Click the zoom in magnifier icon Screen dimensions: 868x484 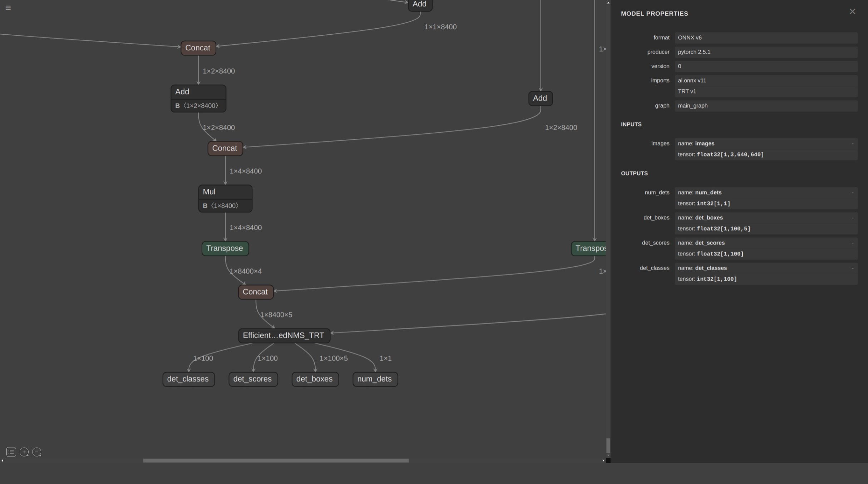click(x=24, y=452)
